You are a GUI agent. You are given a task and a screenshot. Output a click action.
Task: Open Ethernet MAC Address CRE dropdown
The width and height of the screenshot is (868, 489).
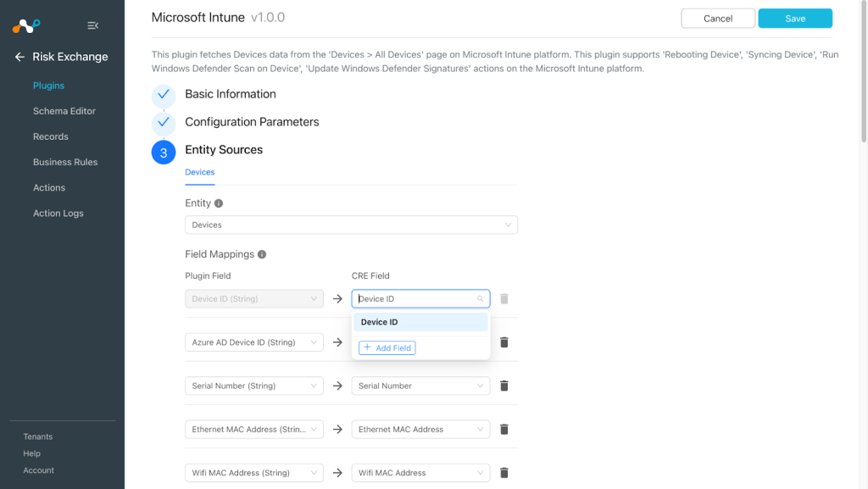tap(420, 430)
